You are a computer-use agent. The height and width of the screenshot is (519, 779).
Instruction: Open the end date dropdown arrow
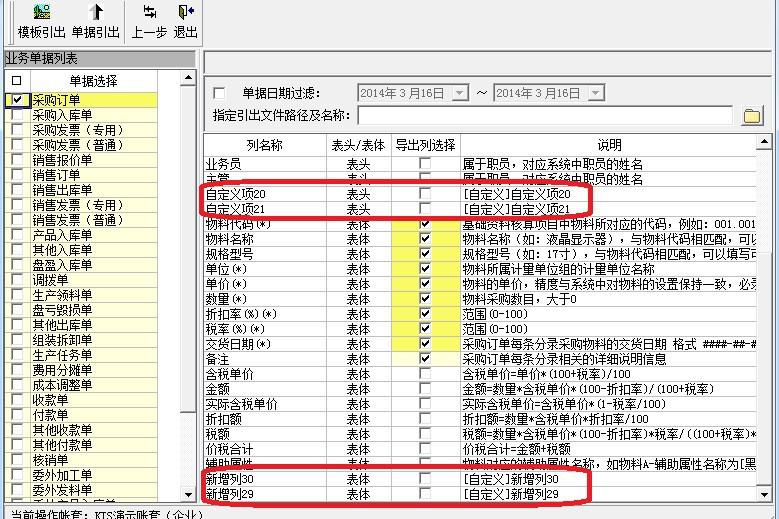(596, 93)
